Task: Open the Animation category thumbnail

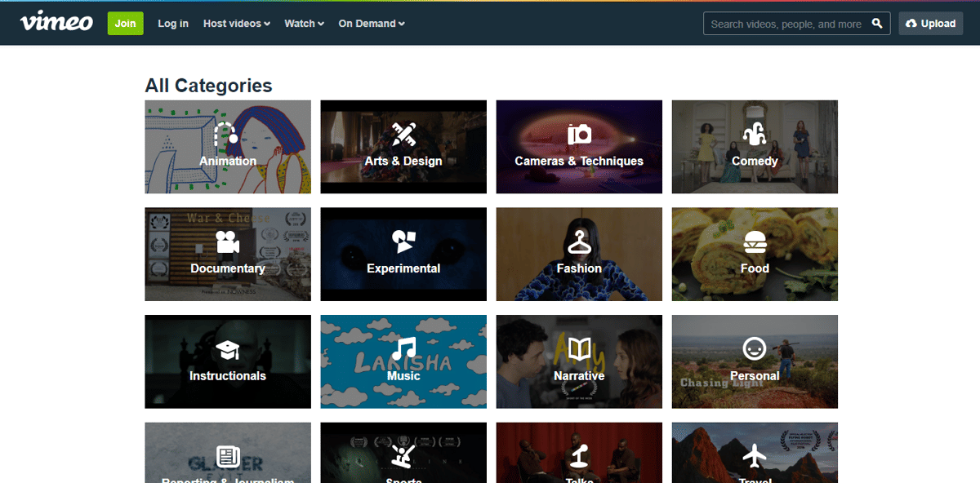Action: [x=228, y=147]
